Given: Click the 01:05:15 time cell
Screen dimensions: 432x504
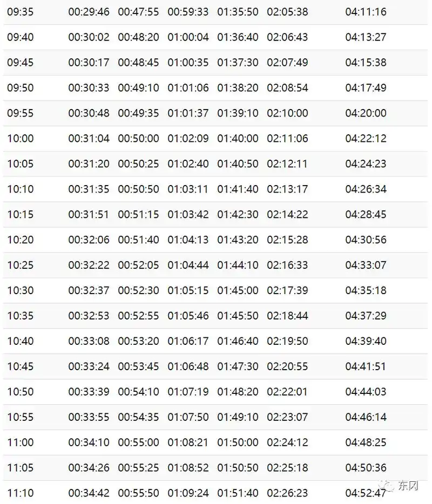Looking at the screenshot, I should click(188, 290).
